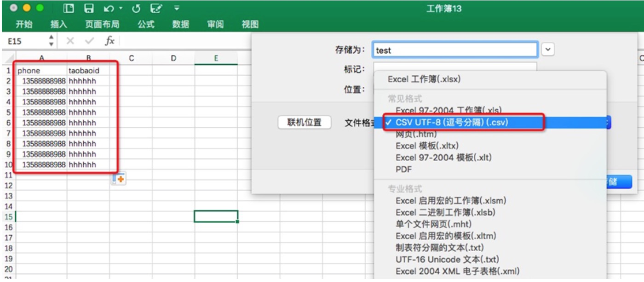
Task: Select row 1 header
Action: click(8, 71)
